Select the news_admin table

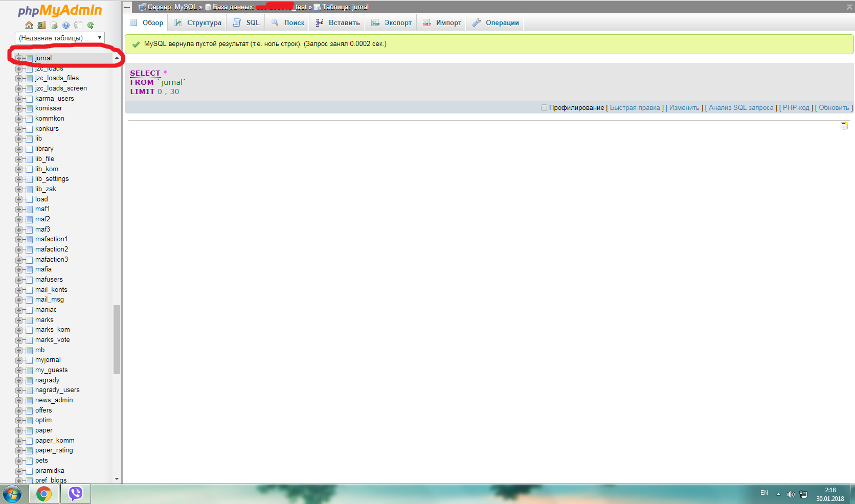click(x=54, y=400)
